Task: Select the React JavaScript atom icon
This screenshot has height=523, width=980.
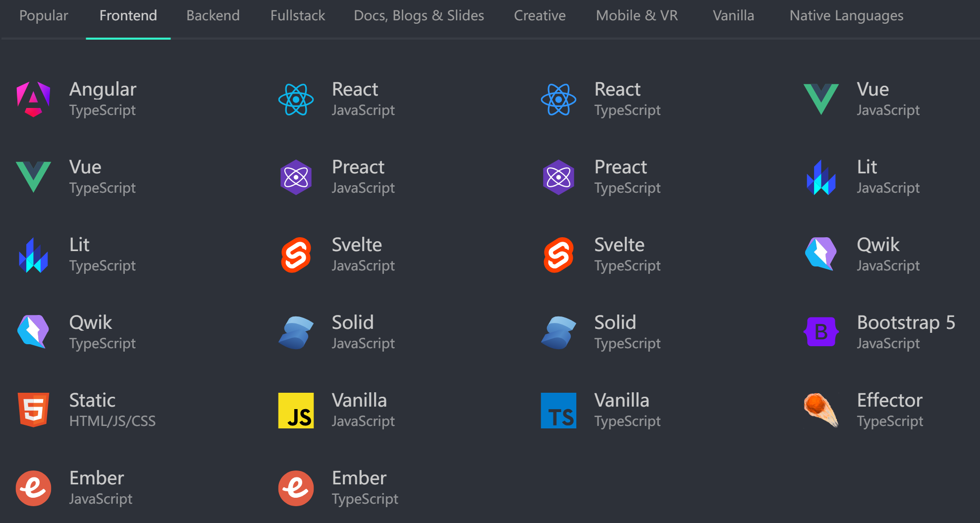Action: click(x=296, y=100)
